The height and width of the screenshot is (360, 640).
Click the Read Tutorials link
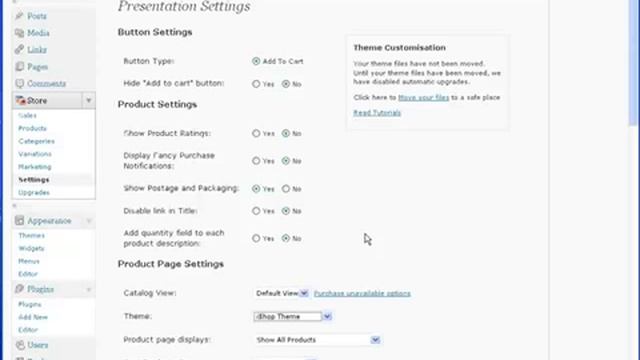(377, 113)
